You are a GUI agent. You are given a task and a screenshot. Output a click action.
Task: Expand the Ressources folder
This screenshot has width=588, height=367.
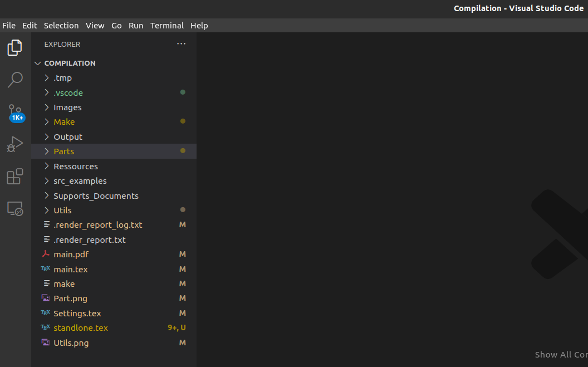pyautogui.click(x=47, y=166)
